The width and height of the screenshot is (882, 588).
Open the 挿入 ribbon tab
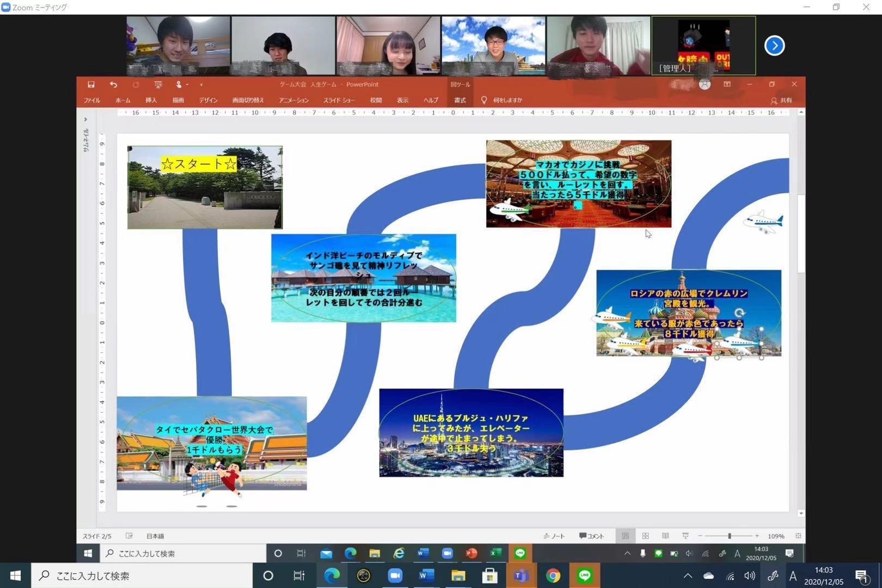[x=151, y=100]
